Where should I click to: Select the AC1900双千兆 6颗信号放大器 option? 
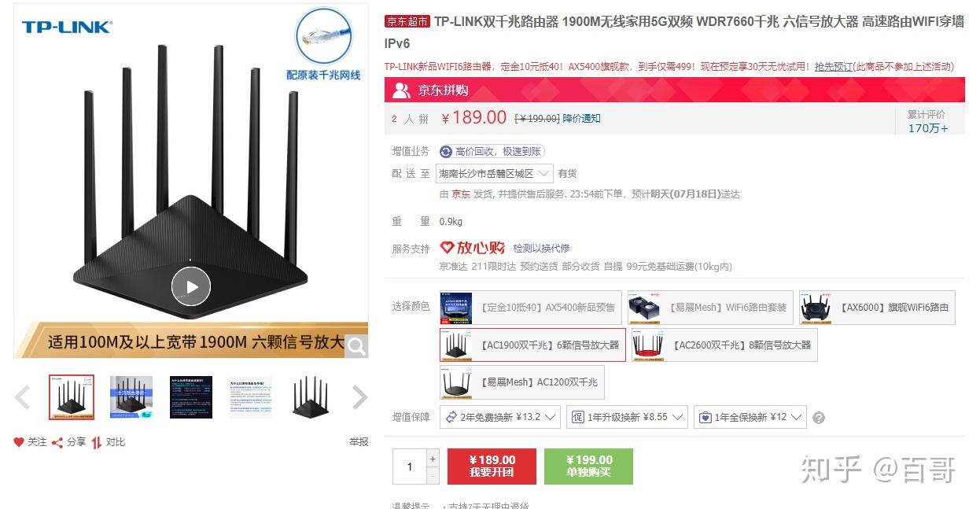[x=532, y=345]
